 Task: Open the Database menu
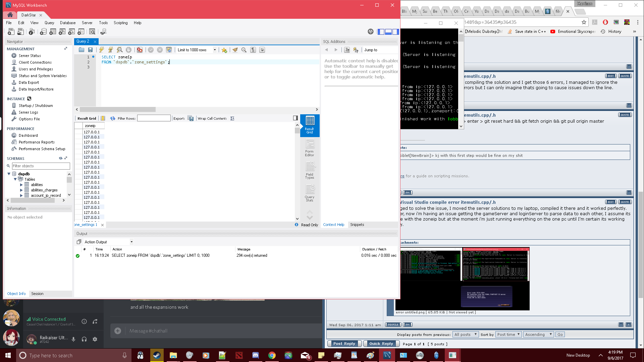67,23
